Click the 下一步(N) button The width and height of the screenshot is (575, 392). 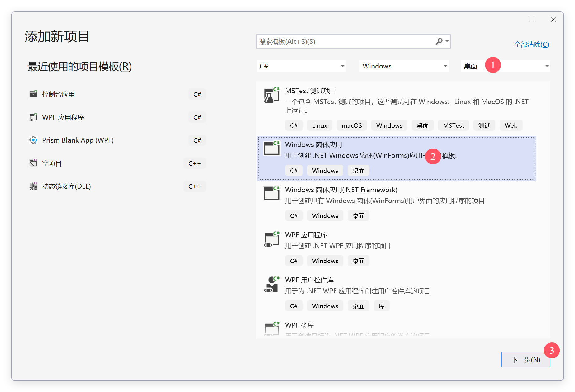click(x=525, y=360)
